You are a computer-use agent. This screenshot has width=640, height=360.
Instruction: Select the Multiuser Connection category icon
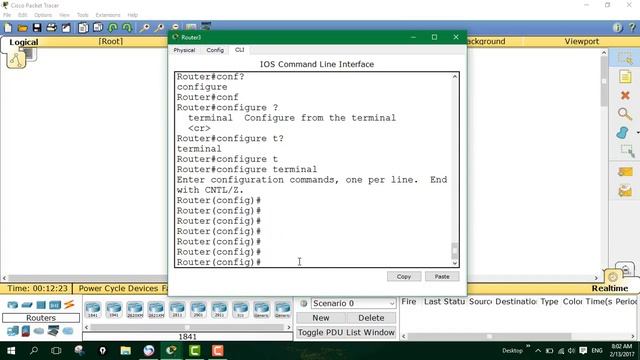[x=68, y=331]
